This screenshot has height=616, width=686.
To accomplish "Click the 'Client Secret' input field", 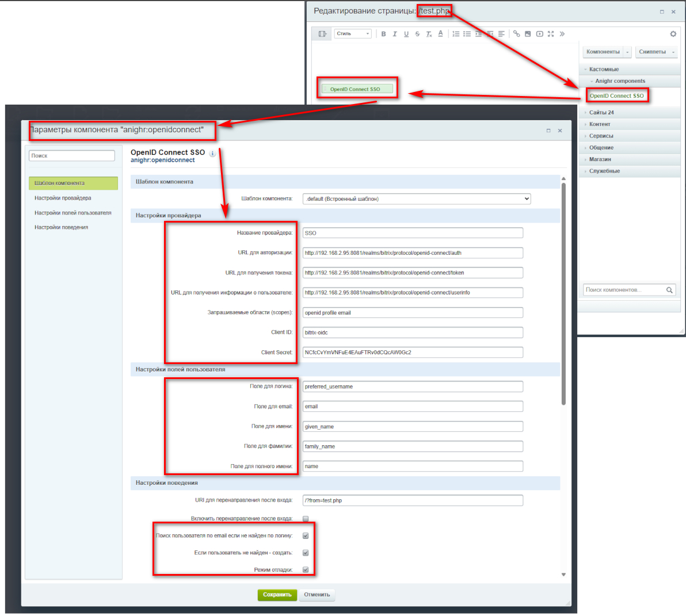I will click(412, 352).
